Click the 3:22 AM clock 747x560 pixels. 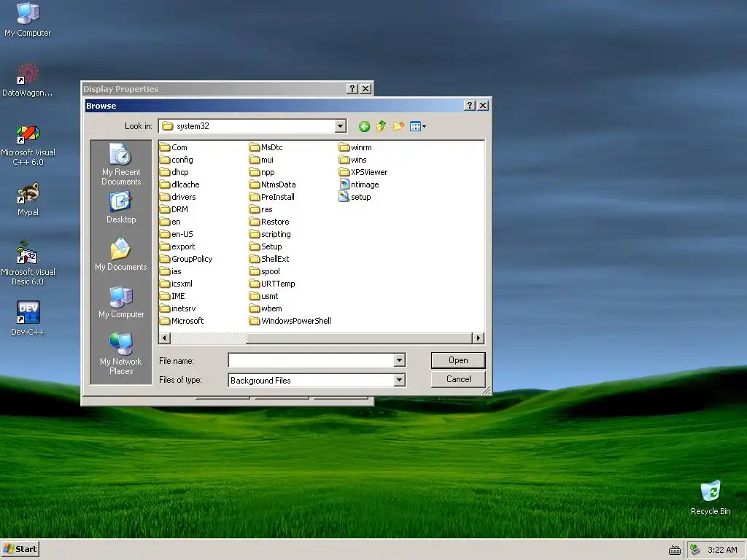click(x=722, y=550)
